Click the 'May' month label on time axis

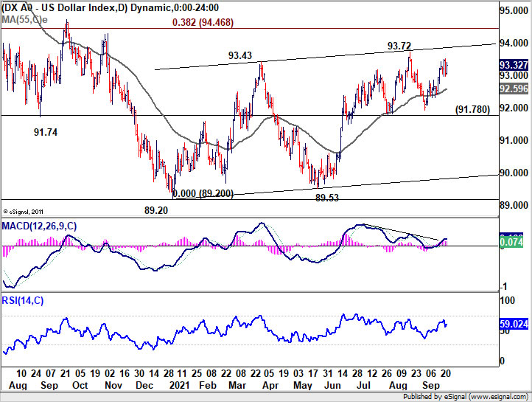tap(302, 386)
